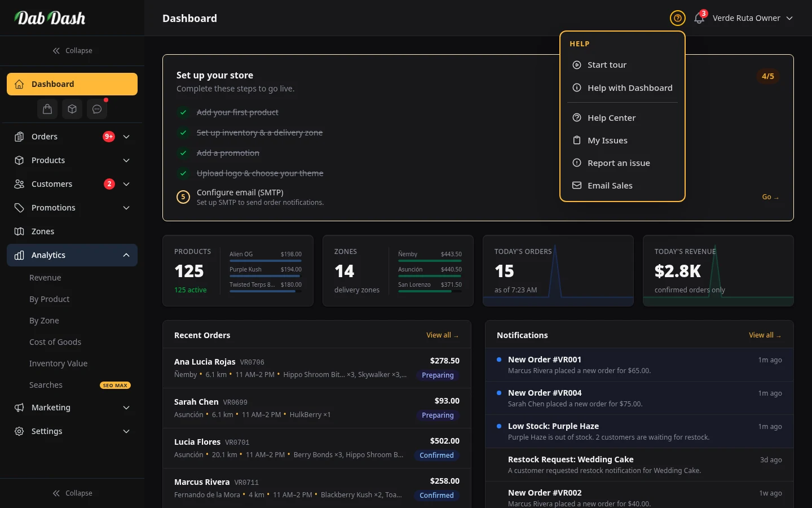
Task: Toggle the checkmark for Add a promotion
Action: pyautogui.click(x=183, y=153)
